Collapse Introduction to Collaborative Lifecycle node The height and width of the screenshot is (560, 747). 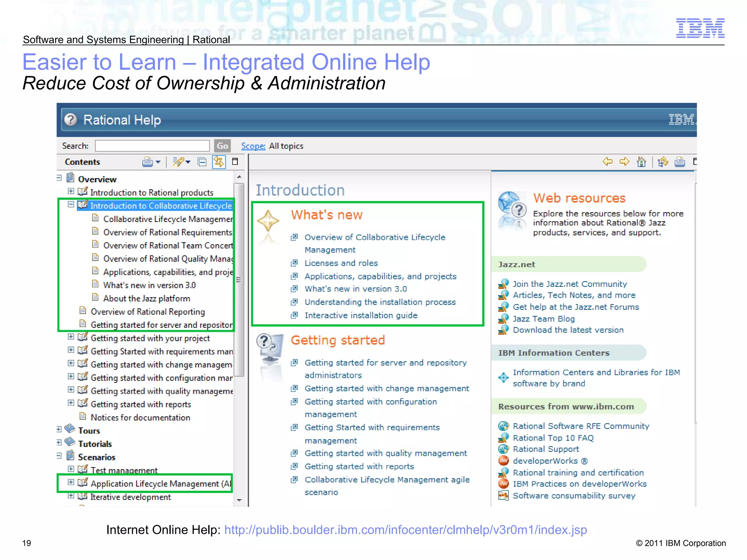71,204
